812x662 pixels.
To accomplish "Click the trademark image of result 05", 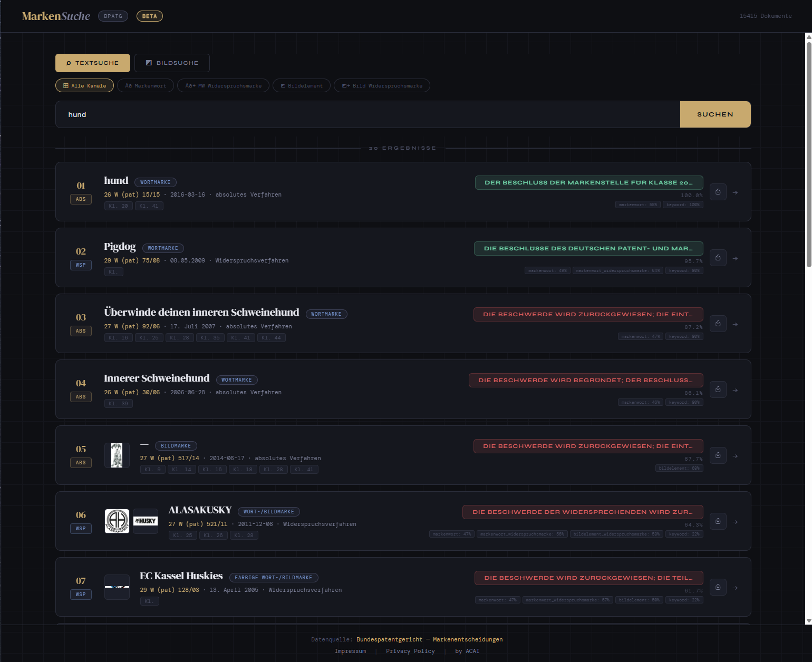I will pos(117,455).
